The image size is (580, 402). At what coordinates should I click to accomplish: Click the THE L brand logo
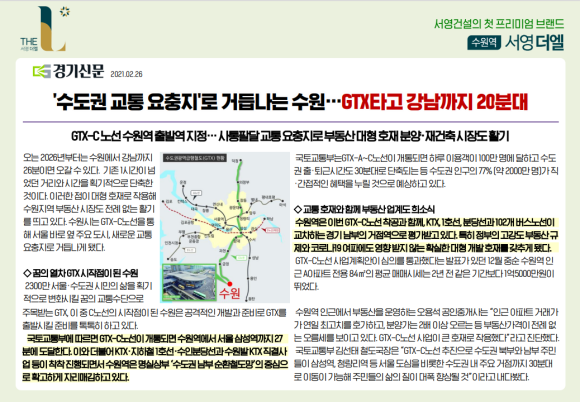[45, 28]
